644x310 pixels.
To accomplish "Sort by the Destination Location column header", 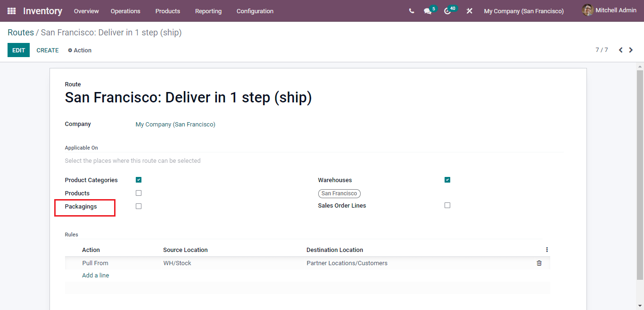I will pos(335,250).
